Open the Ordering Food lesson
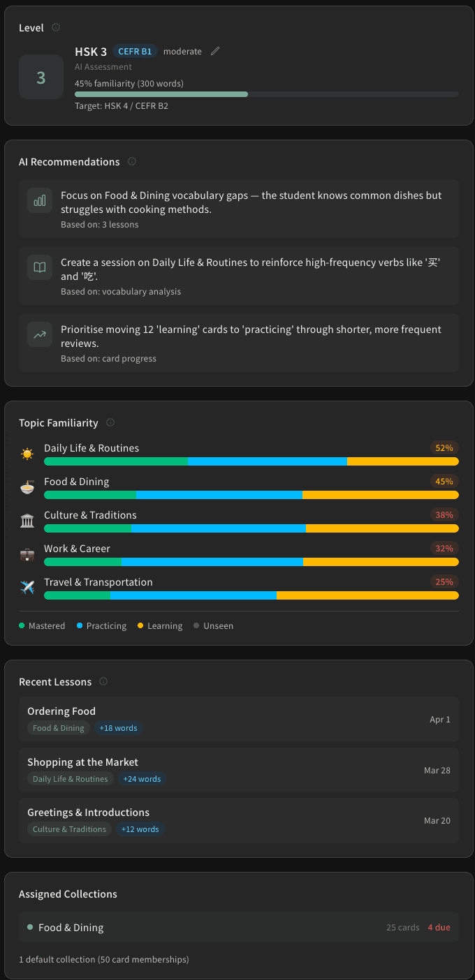Image resolution: width=475 pixels, height=980 pixels. (239, 719)
